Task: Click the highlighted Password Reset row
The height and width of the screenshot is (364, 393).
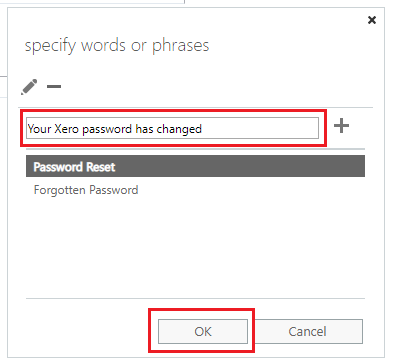Action: [x=195, y=166]
